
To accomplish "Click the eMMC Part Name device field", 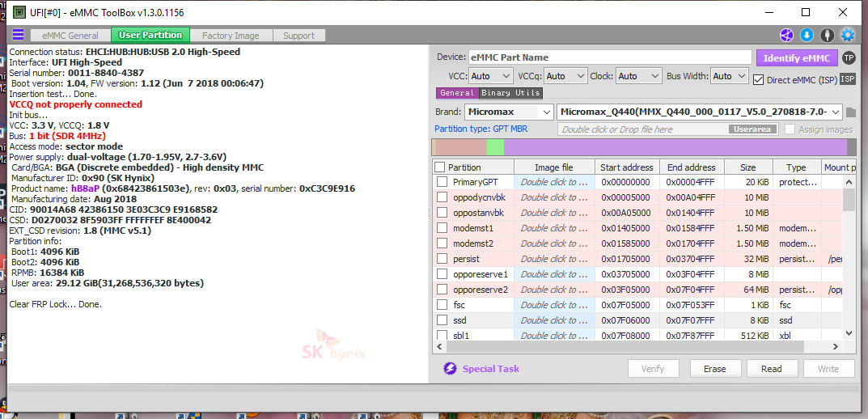I will (x=611, y=57).
